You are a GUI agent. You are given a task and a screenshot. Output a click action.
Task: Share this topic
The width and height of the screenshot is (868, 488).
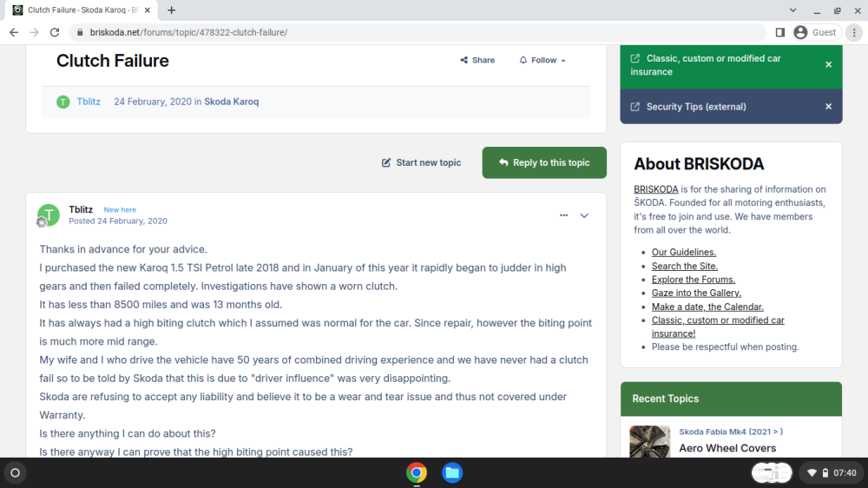(477, 60)
